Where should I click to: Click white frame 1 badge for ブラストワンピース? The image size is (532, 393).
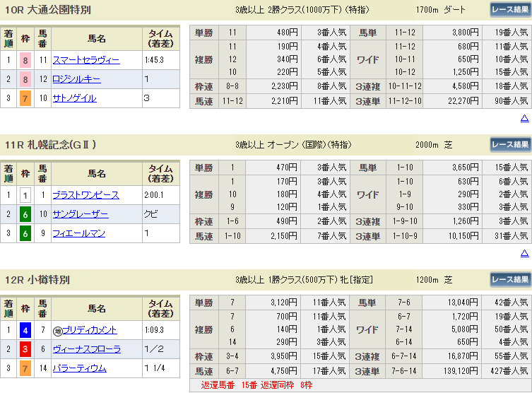coord(25,196)
